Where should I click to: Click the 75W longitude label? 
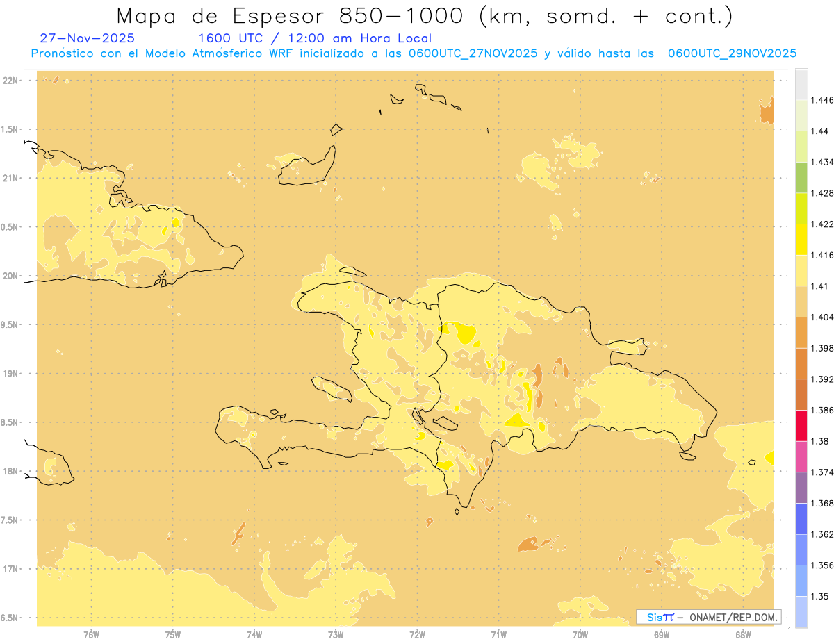[x=173, y=634]
